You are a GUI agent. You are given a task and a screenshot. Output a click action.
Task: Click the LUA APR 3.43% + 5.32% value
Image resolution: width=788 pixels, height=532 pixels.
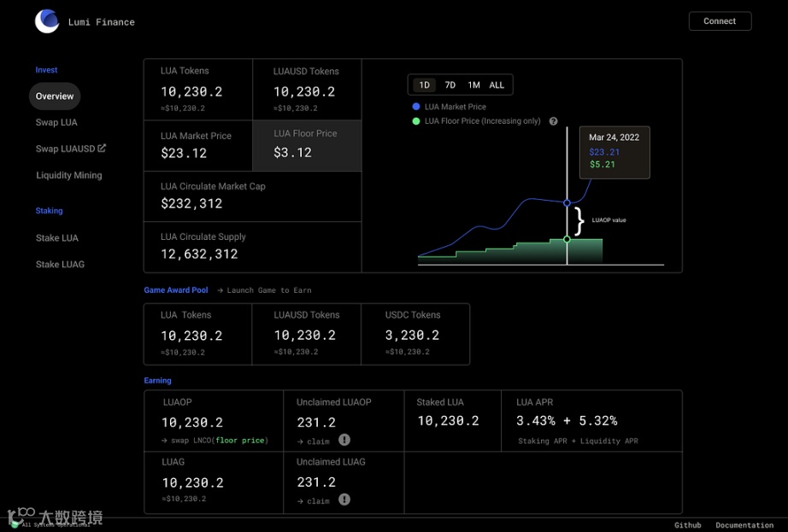(567, 421)
